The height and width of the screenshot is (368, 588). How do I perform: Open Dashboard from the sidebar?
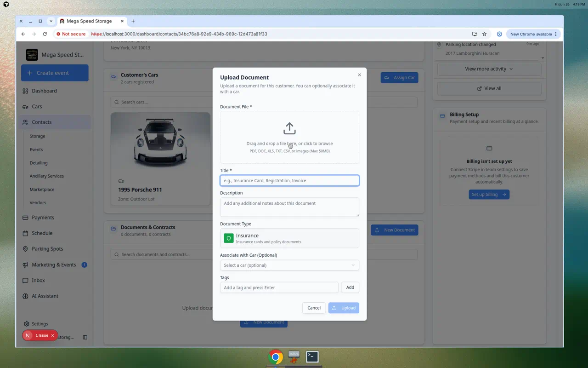click(x=44, y=91)
